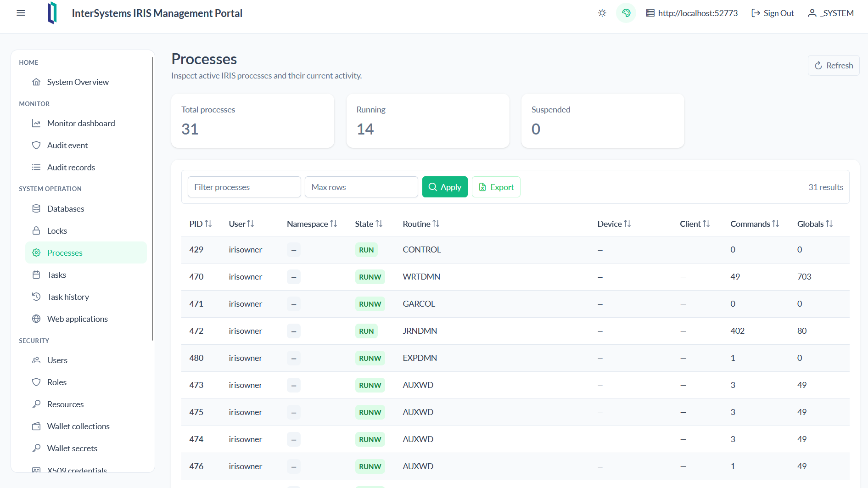Toggle light theme sun icon
Screen dimensions: 868x488
pos(602,13)
